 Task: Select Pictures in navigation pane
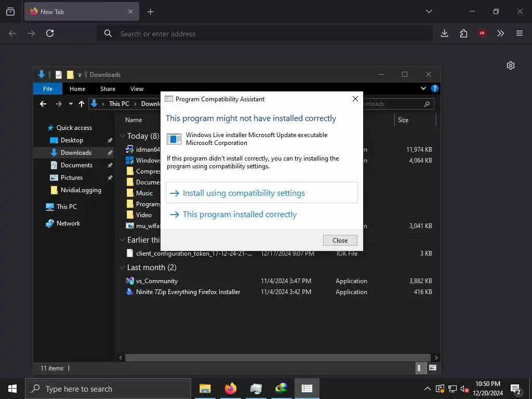(x=71, y=178)
